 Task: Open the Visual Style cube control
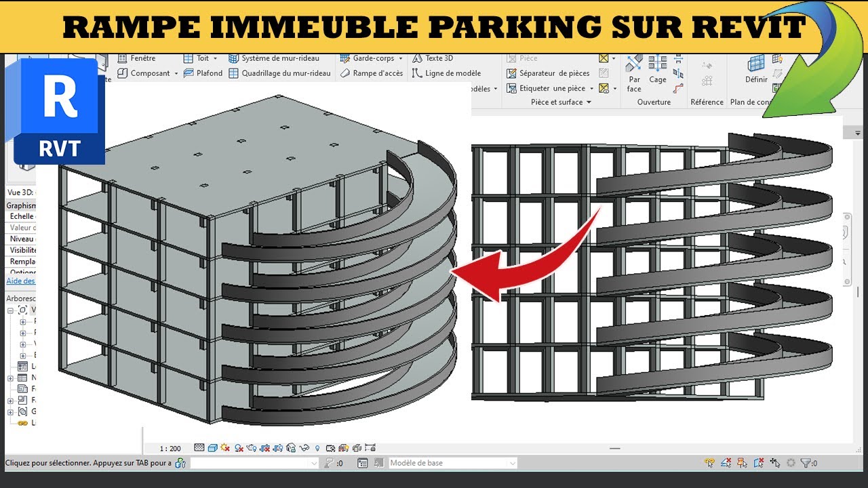(213, 447)
